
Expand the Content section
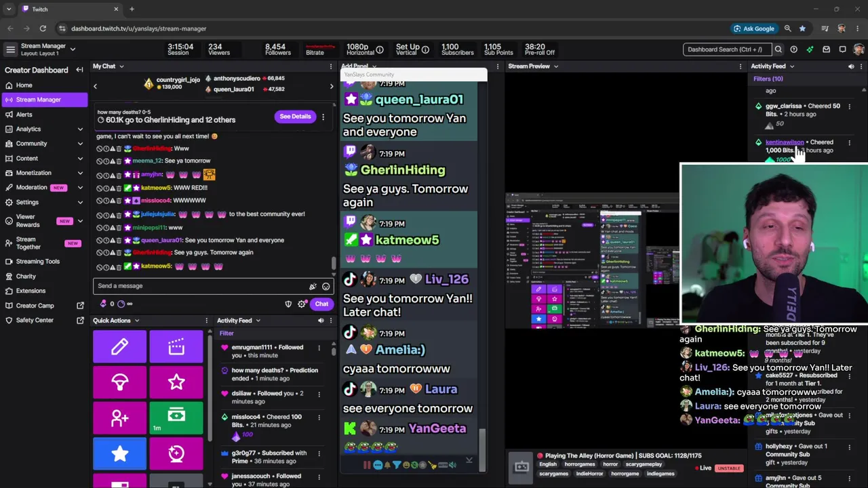point(80,159)
